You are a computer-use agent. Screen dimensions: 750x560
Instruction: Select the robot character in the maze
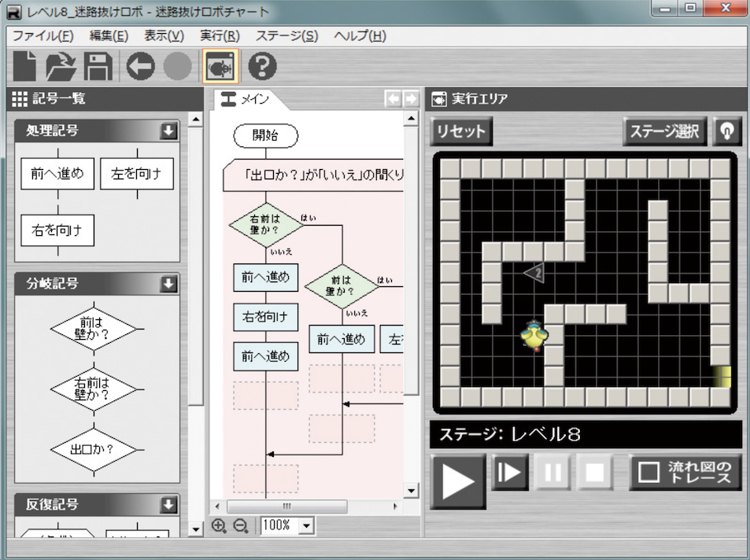[x=534, y=335]
